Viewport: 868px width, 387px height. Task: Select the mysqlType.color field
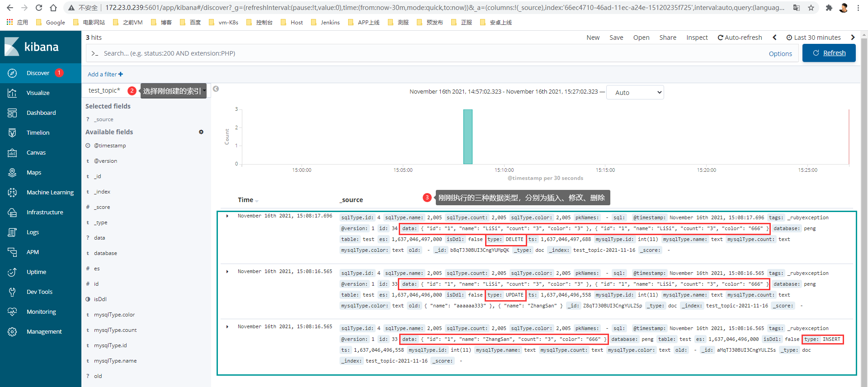pos(114,315)
